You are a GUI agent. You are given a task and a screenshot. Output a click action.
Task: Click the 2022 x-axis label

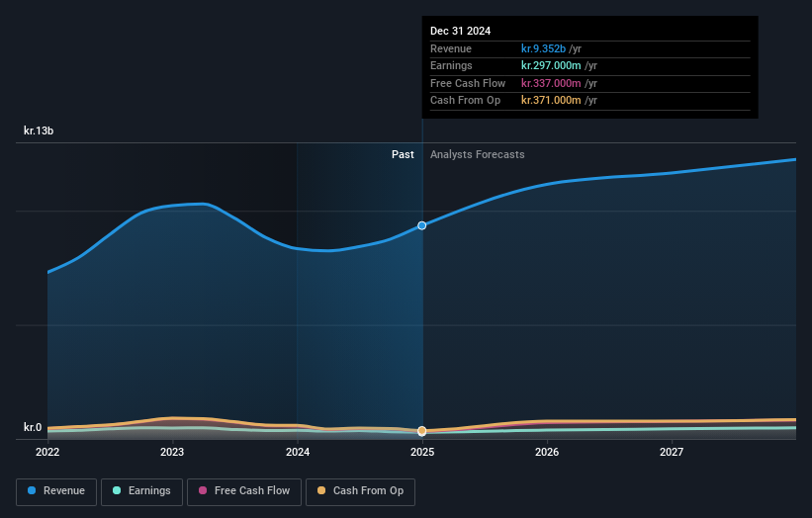point(47,453)
